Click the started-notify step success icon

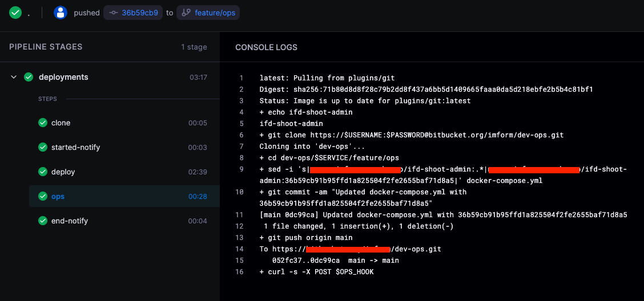42,147
